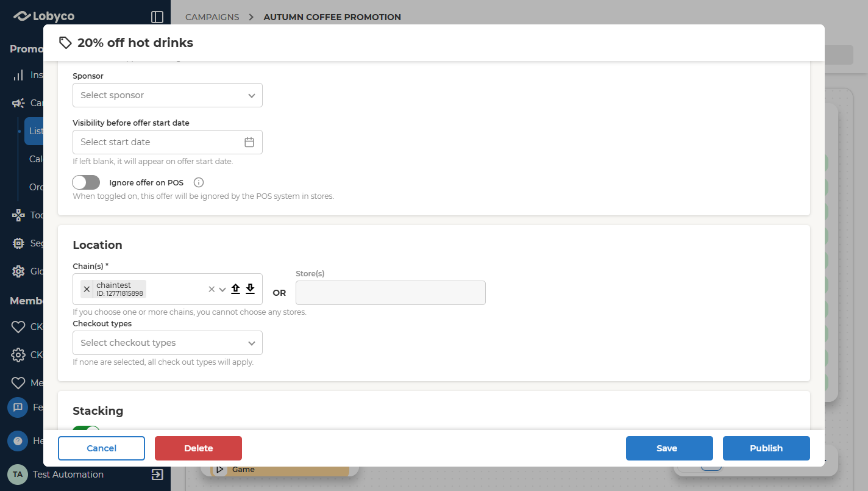Open Insights via the bar chart icon

click(18, 75)
